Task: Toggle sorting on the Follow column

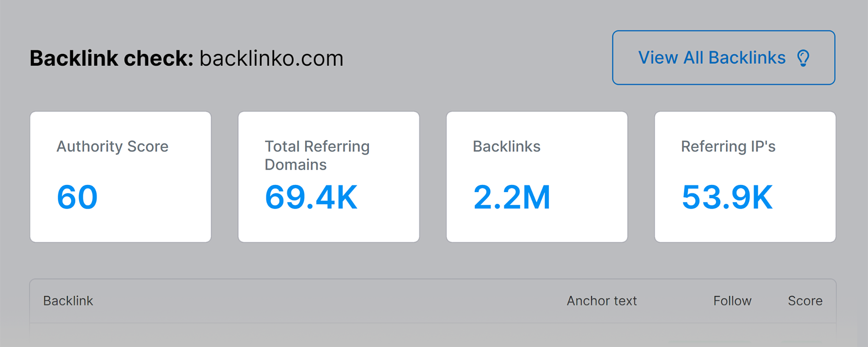Action: [x=732, y=301]
